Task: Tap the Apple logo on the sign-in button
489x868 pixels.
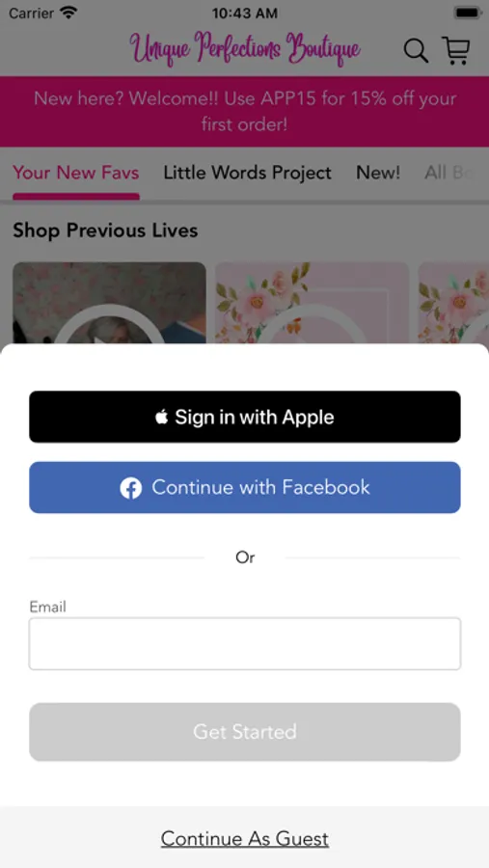Action: pyautogui.click(x=162, y=417)
